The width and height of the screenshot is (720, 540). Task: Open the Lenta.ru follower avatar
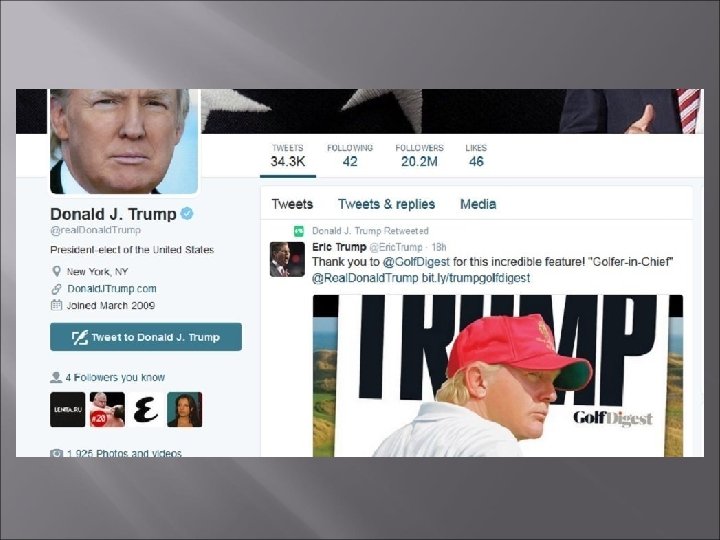[68, 410]
